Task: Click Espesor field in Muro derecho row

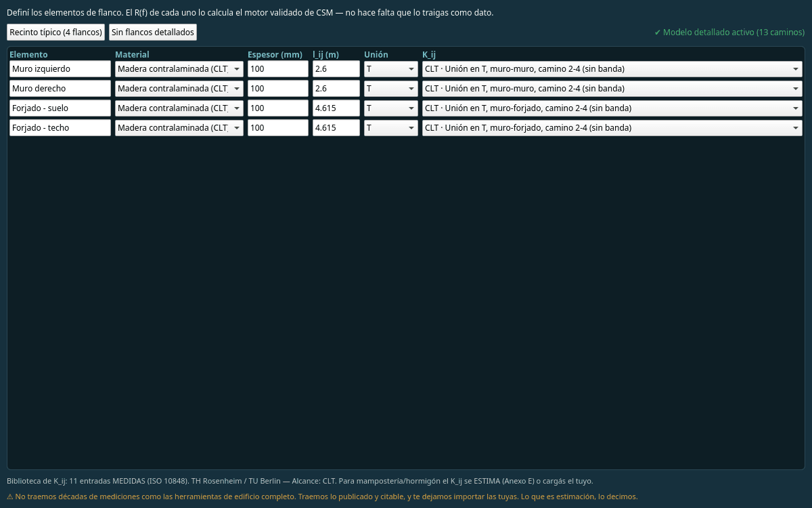Action: (x=278, y=88)
